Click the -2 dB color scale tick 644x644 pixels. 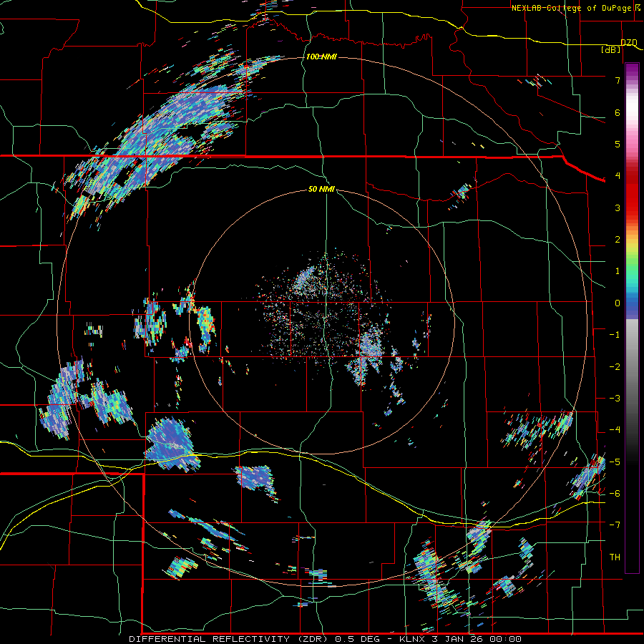[615, 367]
